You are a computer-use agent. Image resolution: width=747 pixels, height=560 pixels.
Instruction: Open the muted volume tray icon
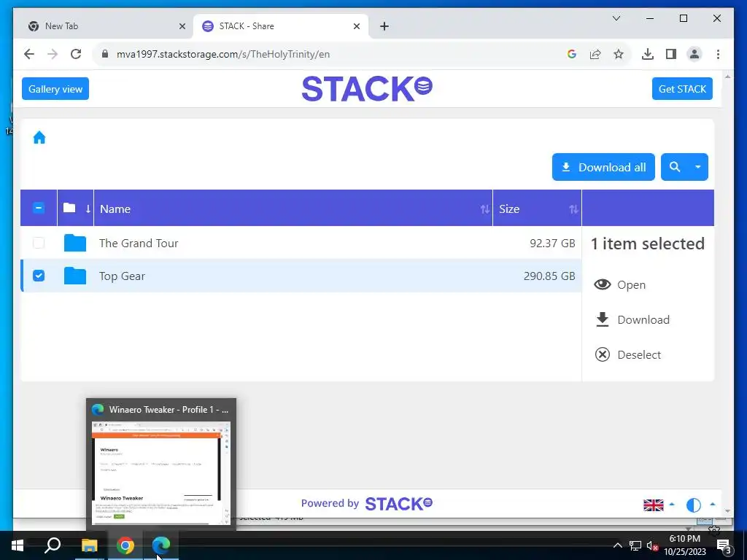click(x=652, y=545)
